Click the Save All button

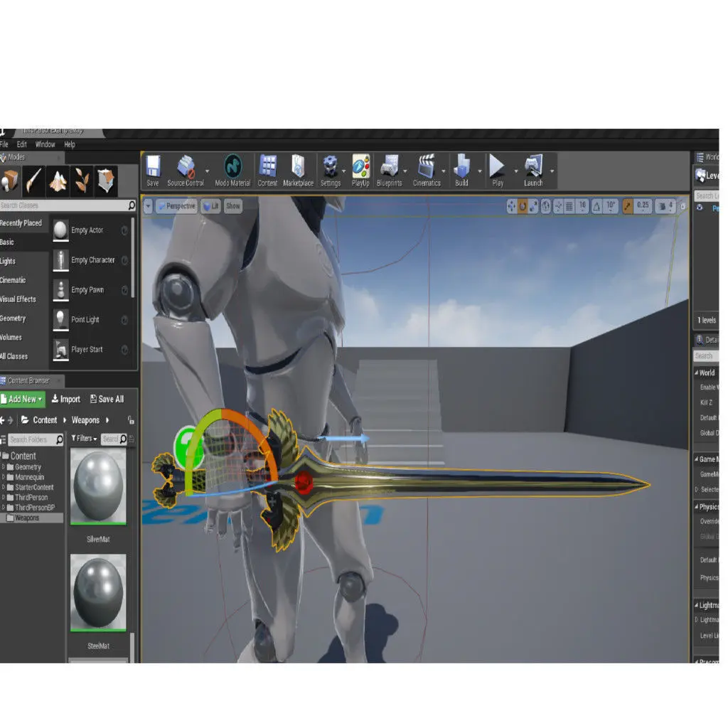[107, 400]
